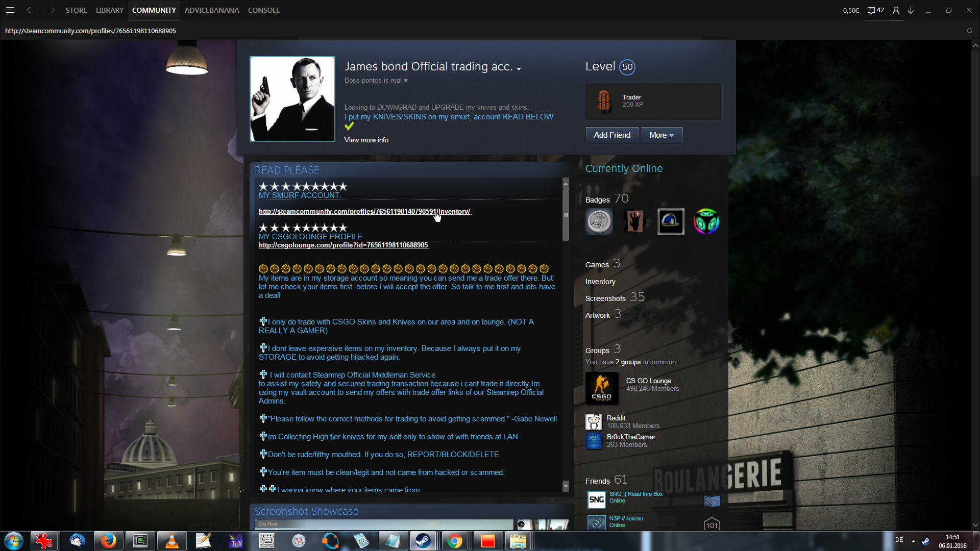Screen dimensions: 980x551
Task: Switch to the LIBRARY tab
Action: (x=110, y=10)
